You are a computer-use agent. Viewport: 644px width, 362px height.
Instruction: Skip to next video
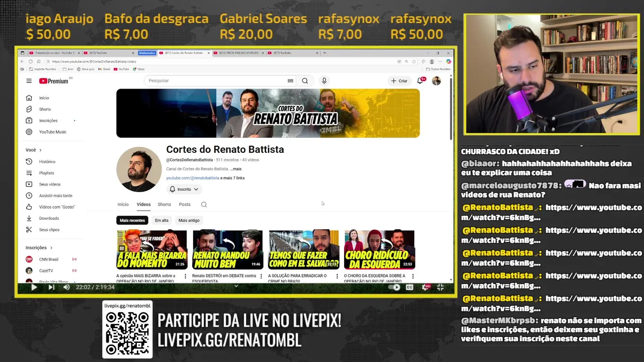pos(51,287)
